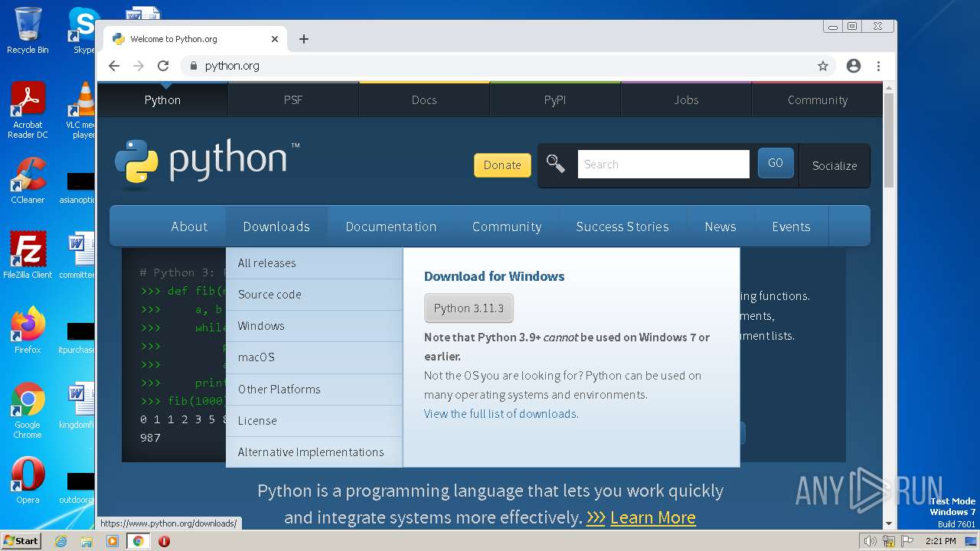Click the red Opera-style taskbar icon
Screen dimensions: 980x551
(x=164, y=541)
